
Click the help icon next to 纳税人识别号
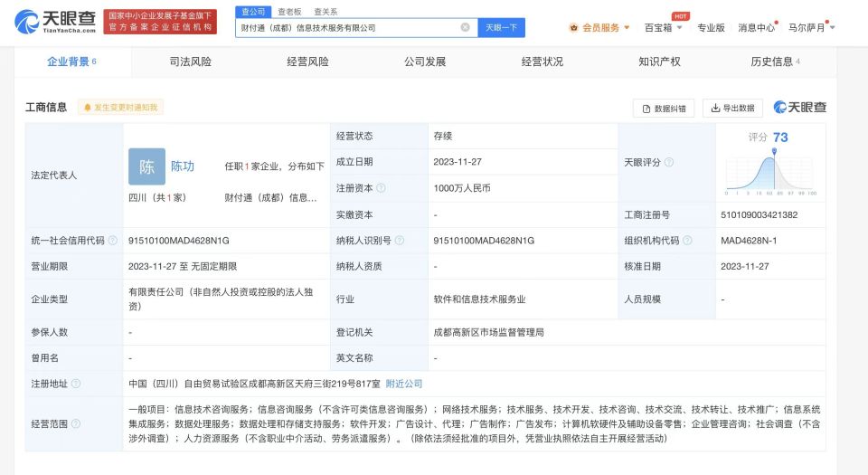(399, 241)
